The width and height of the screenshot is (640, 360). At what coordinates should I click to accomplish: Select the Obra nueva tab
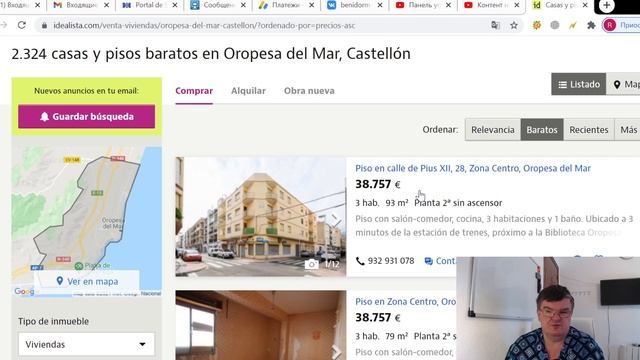click(309, 91)
